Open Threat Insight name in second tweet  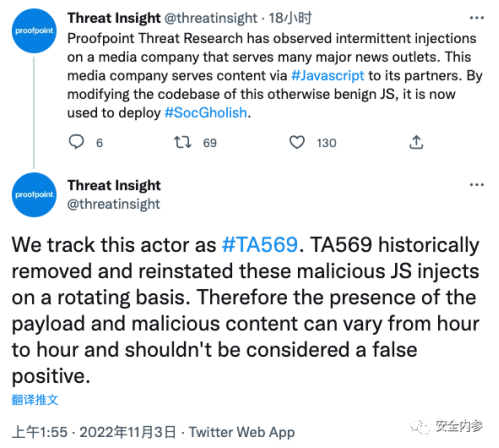[114, 185]
